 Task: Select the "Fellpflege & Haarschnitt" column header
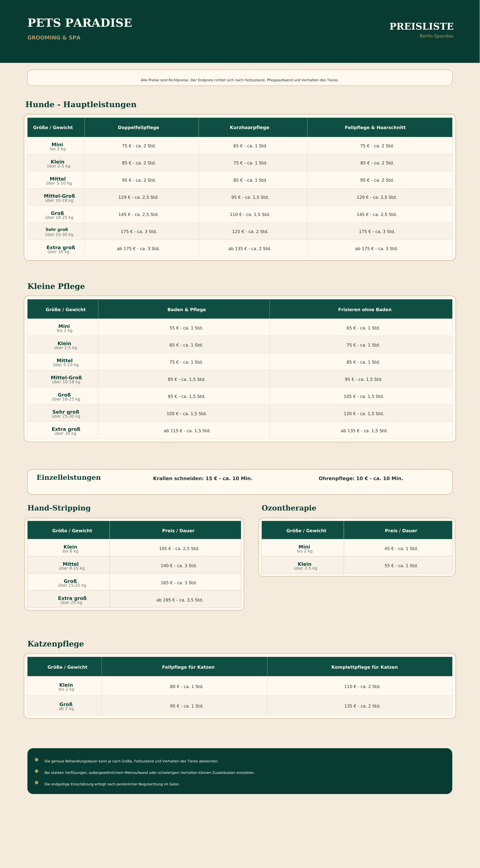coord(375,127)
